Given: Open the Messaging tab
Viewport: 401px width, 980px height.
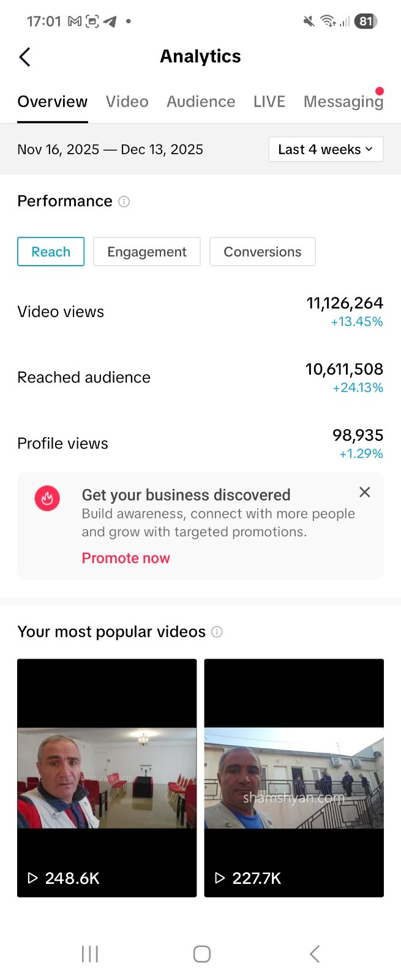Looking at the screenshot, I should [x=343, y=102].
